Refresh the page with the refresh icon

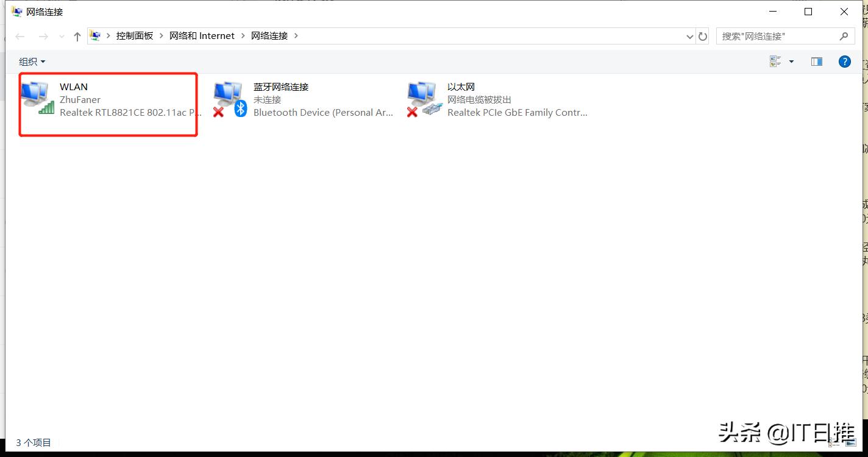click(x=702, y=36)
